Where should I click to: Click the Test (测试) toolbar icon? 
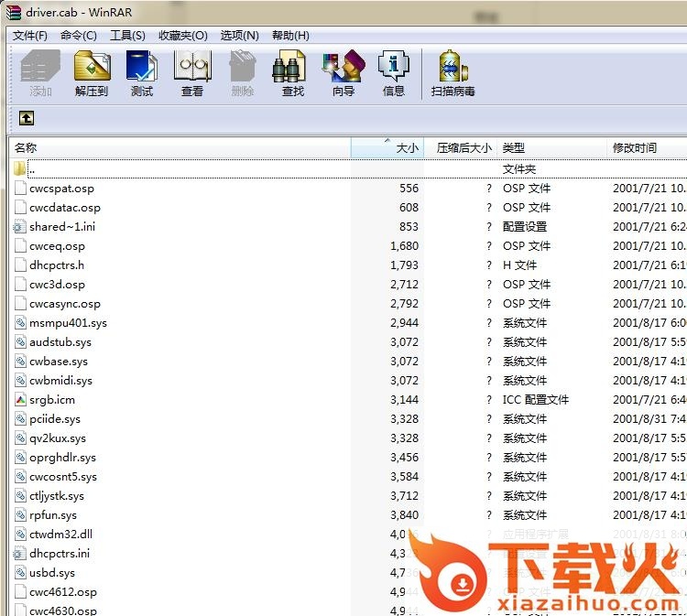(x=141, y=66)
